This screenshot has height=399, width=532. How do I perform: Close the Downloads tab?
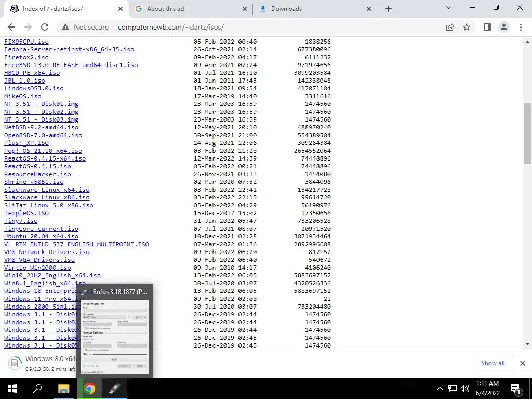coord(369,9)
